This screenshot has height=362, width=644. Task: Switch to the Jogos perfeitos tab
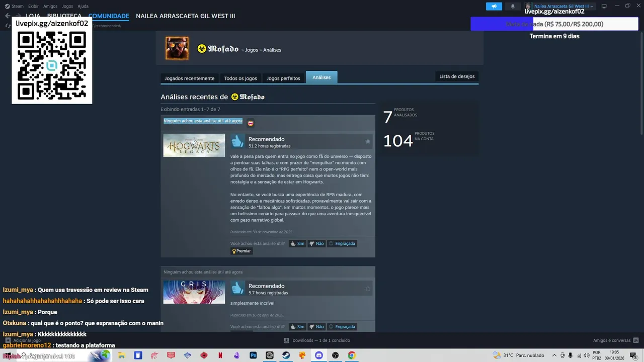[x=283, y=78]
